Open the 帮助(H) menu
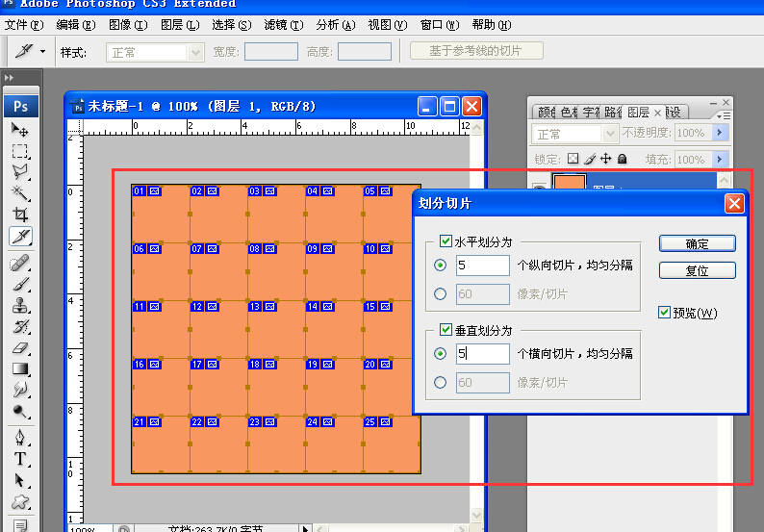764x532 pixels. [491, 24]
